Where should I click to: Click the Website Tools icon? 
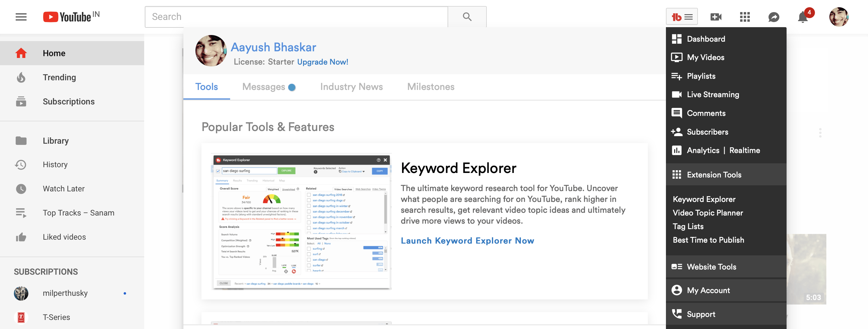[x=676, y=267]
